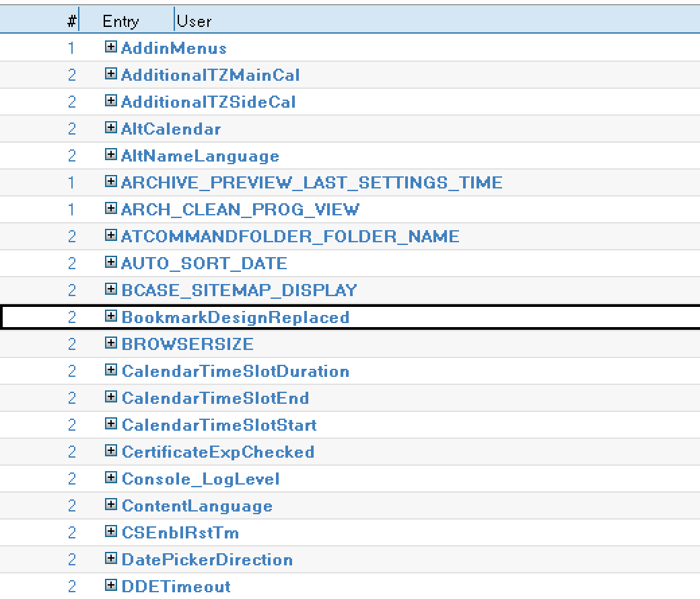The image size is (700, 599).
Task: Expand the CSEnblRstTm entry
Action: pyautogui.click(x=110, y=532)
